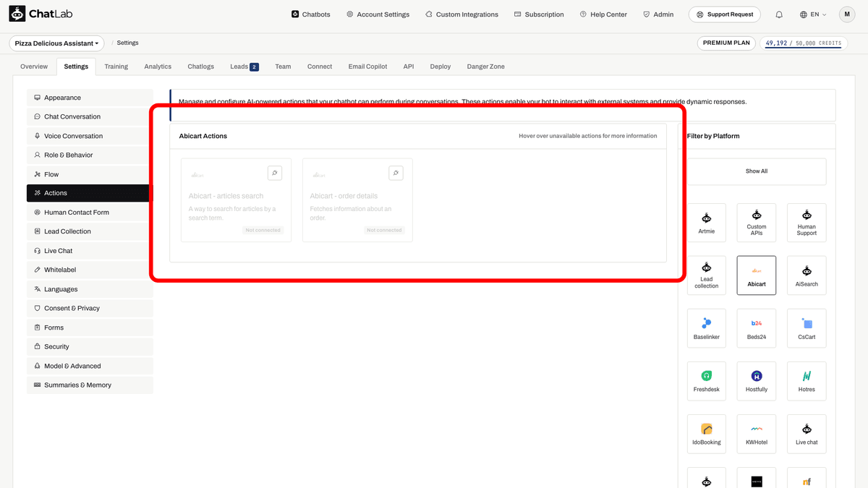
Task: Open Live Chat settings
Action: click(90, 251)
